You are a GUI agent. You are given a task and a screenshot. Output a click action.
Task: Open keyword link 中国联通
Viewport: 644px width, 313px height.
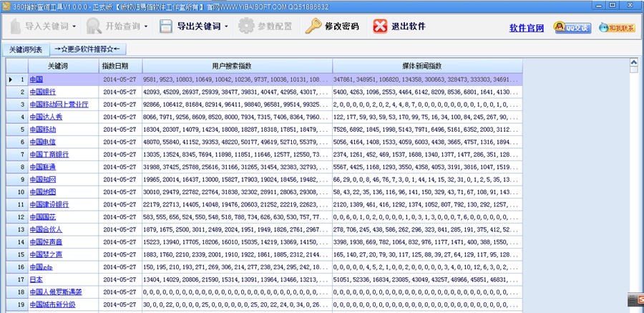(43, 167)
